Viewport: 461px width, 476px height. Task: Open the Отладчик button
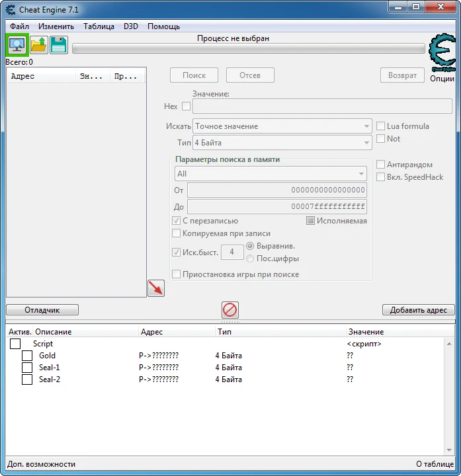click(42, 310)
